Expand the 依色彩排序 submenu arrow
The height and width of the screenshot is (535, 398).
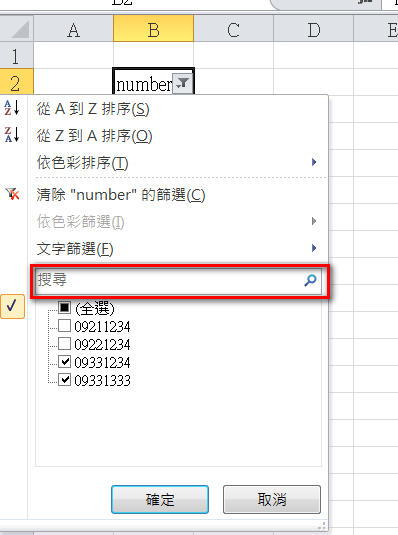pos(314,162)
